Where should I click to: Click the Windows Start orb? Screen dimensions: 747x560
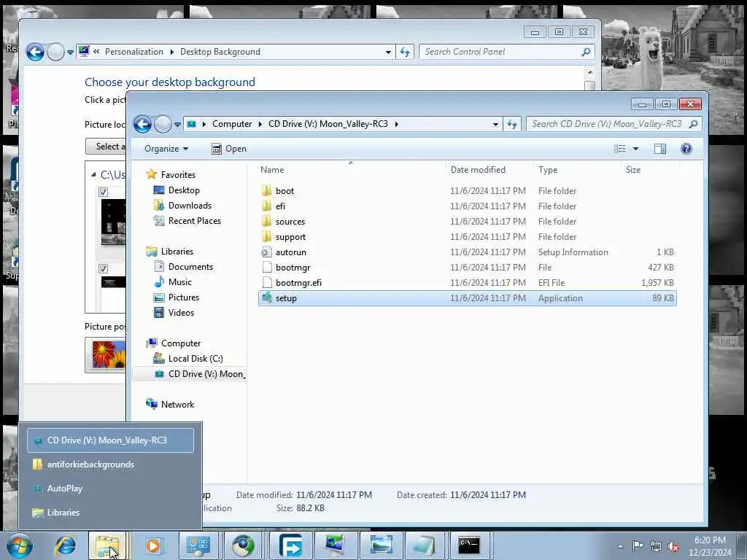point(20,545)
